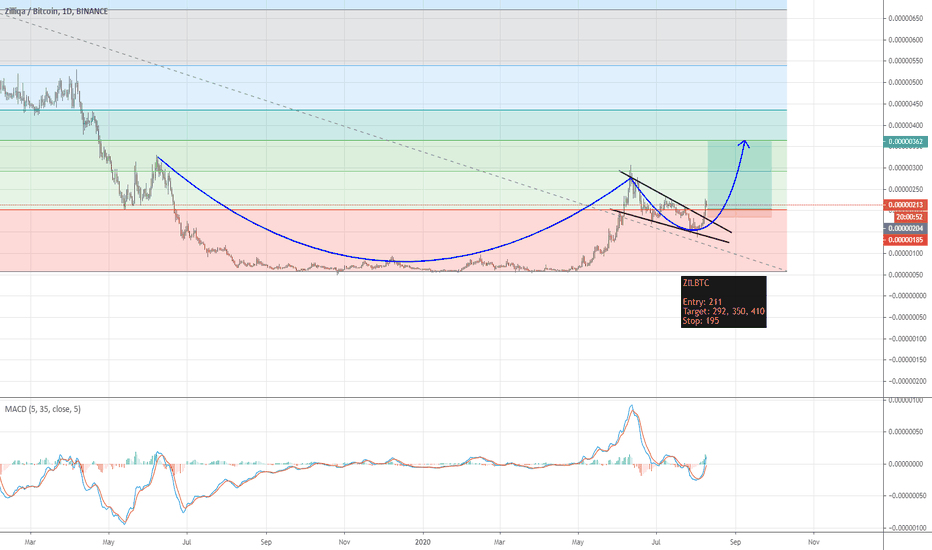932x550 pixels.
Task: Click the gray 0.00000204 price label
Action: pos(906,228)
